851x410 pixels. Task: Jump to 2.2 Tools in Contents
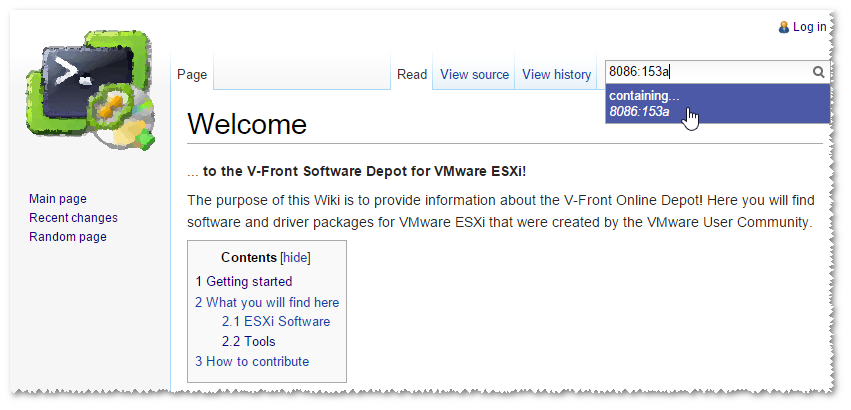tap(249, 342)
